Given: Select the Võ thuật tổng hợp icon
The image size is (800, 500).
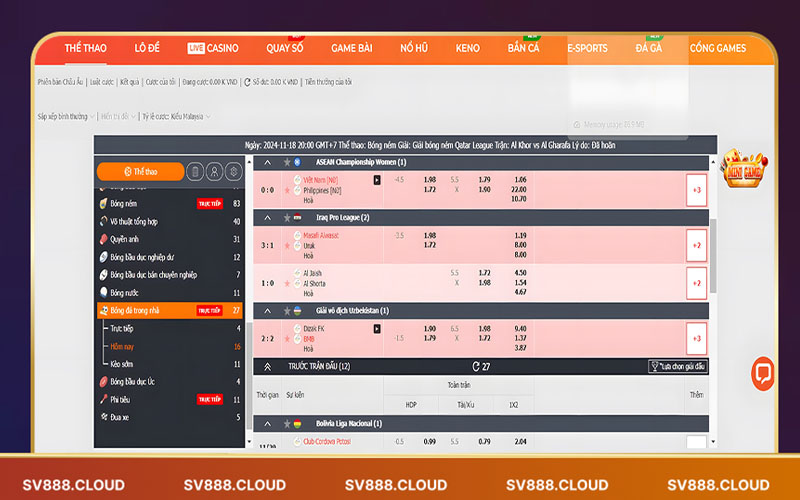Looking at the screenshot, I should tap(104, 221).
